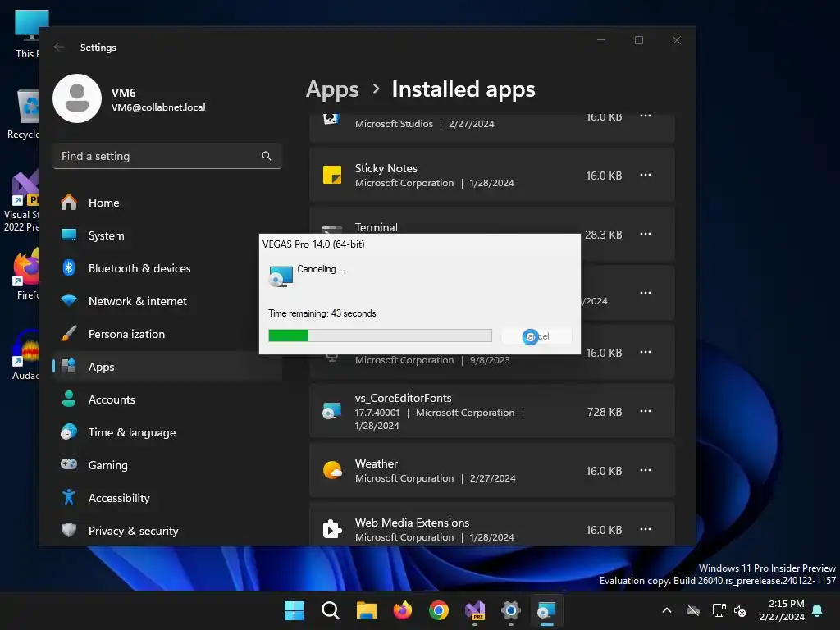The height and width of the screenshot is (630, 840).
Task: Click the Web Media Extensions name
Action: [x=412, y=523]
